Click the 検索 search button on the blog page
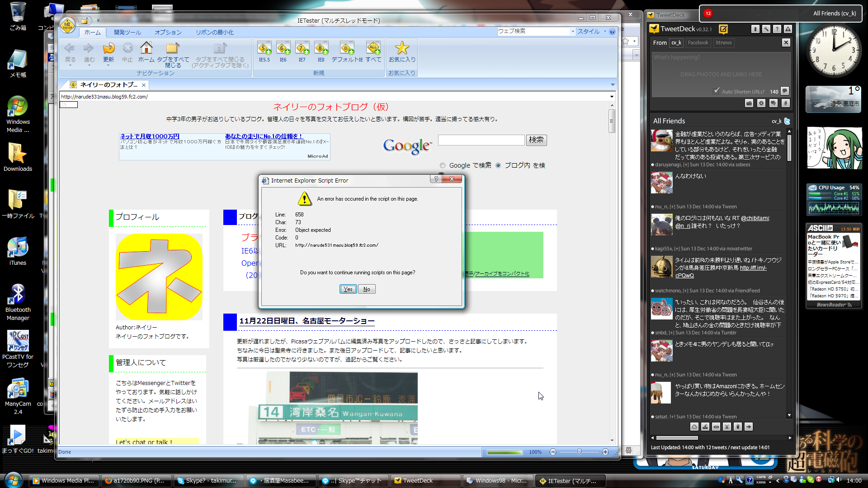The width and height of the screenshot is (868, 488). coord(536,140)
